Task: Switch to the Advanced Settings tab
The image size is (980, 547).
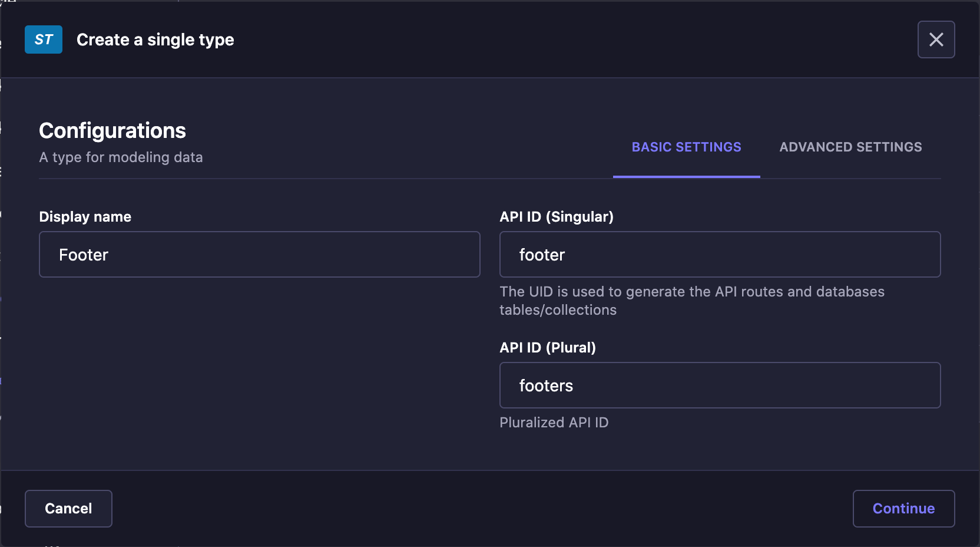Action: click(850, 147)
